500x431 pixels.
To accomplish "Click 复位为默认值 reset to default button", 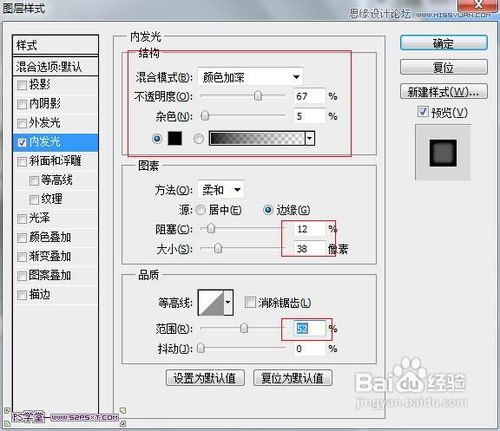I will [293, 378].
